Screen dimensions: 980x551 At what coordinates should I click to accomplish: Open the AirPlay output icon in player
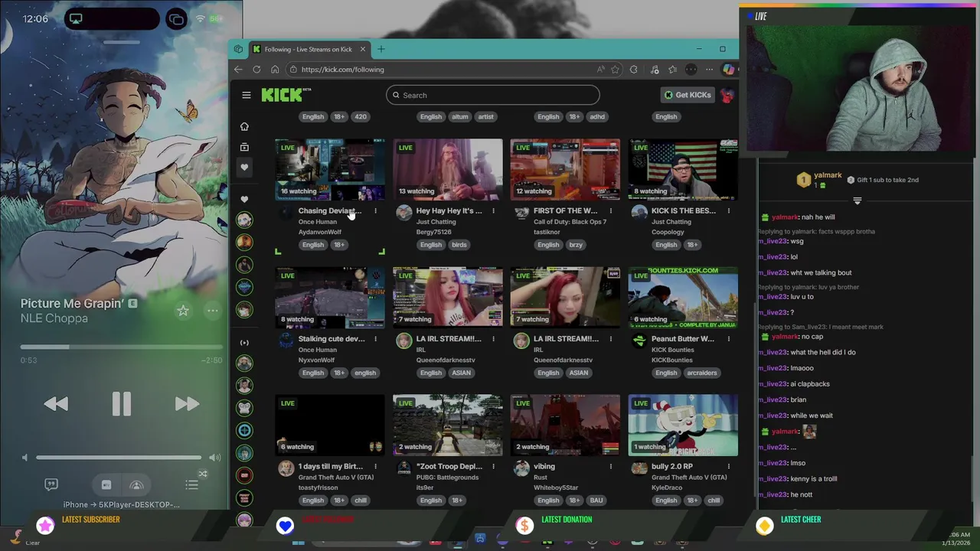[x=136, y=484]
